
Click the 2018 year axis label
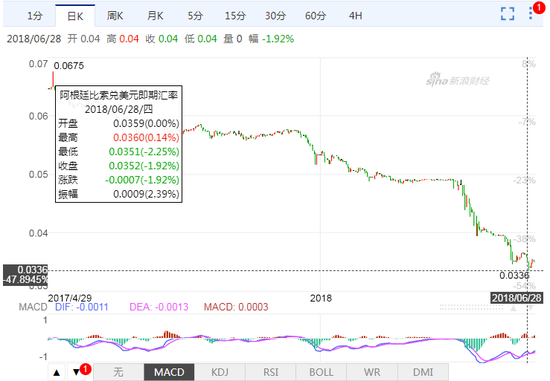321,299
